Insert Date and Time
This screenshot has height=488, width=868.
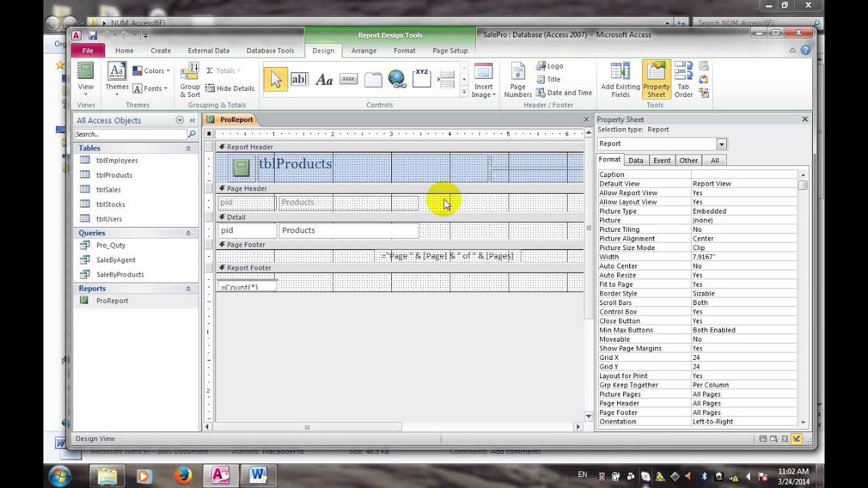pyautogui.click(x=564, y=93)
